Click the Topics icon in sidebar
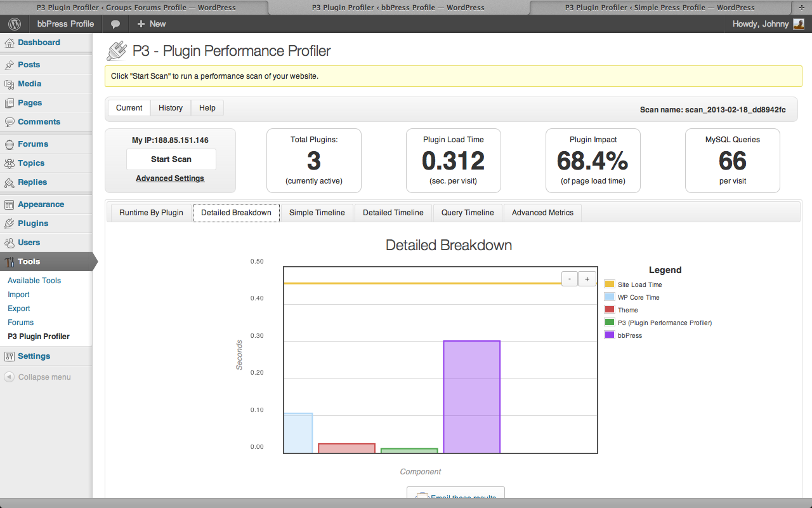The width and height of the screenshot is (812, 508). pos(9,164)
